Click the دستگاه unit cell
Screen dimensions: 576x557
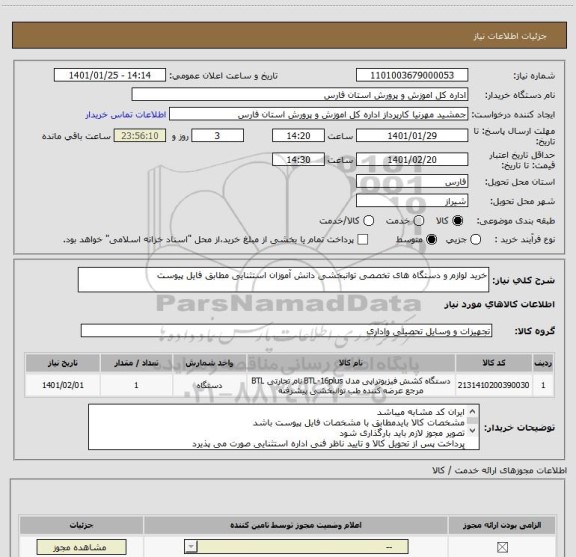[x=209, y=385]
